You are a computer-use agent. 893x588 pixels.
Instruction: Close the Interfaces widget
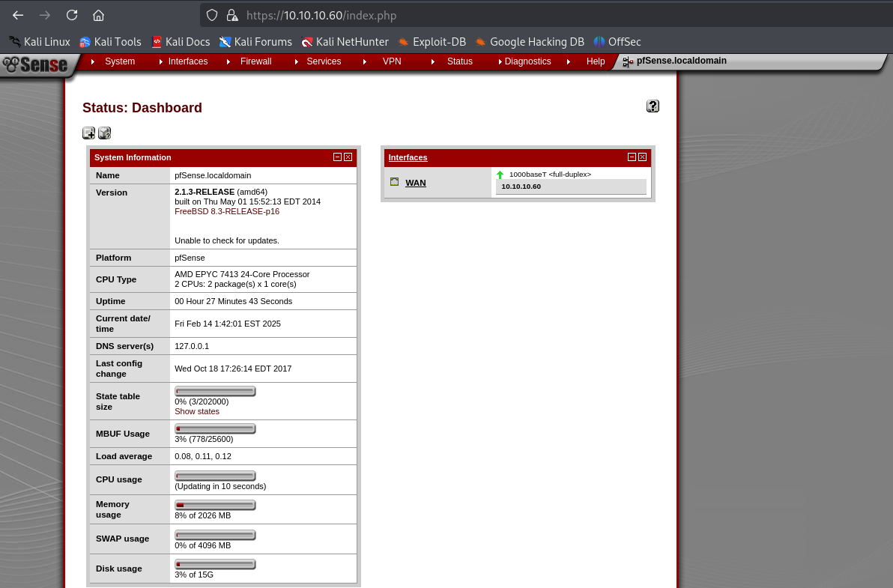click(x=643, y=157)
